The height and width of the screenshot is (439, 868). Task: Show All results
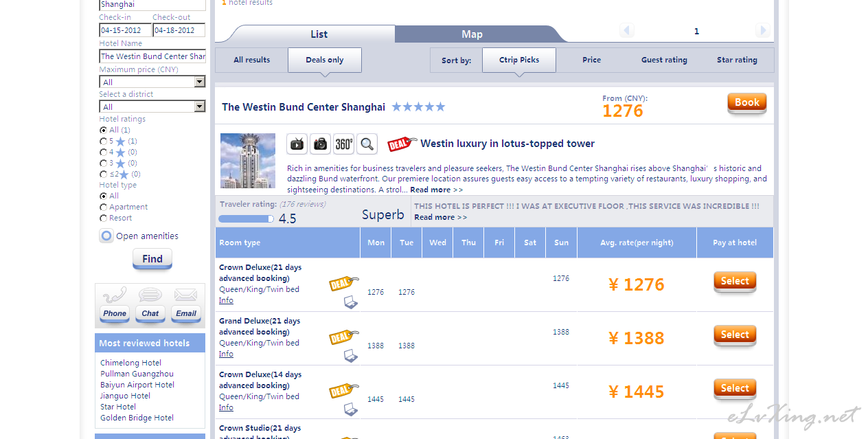(252, 60)
